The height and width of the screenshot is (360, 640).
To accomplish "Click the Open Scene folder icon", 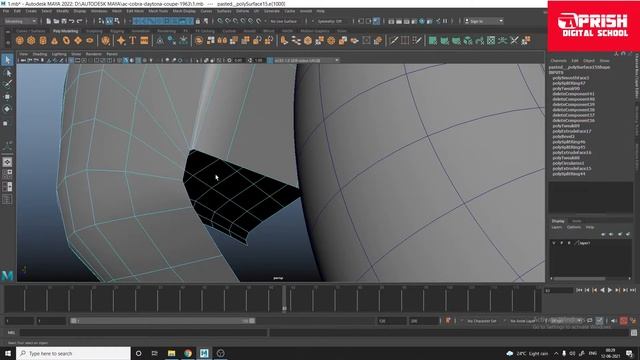I will [56, 21].
